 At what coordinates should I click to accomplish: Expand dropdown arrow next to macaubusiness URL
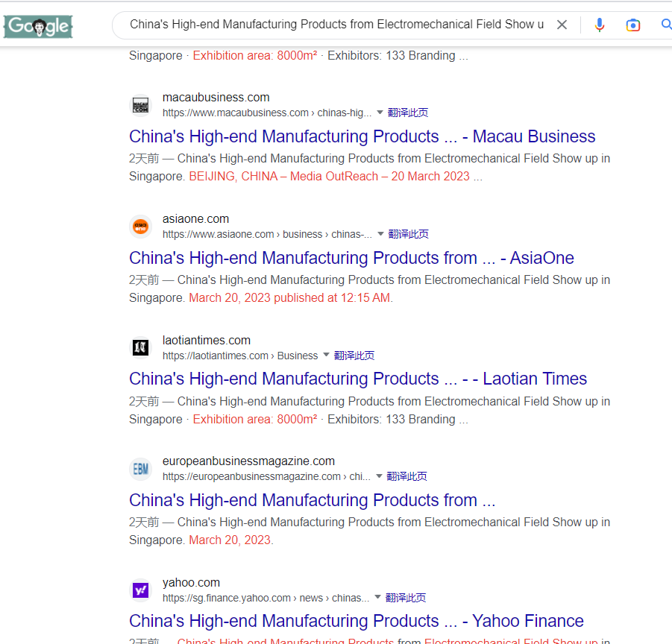pos(380,113)
